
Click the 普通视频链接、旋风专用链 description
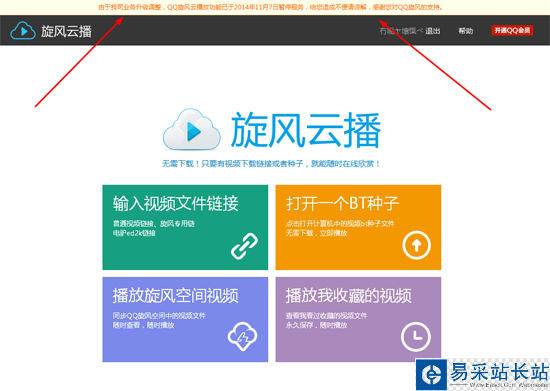(154, 223)
